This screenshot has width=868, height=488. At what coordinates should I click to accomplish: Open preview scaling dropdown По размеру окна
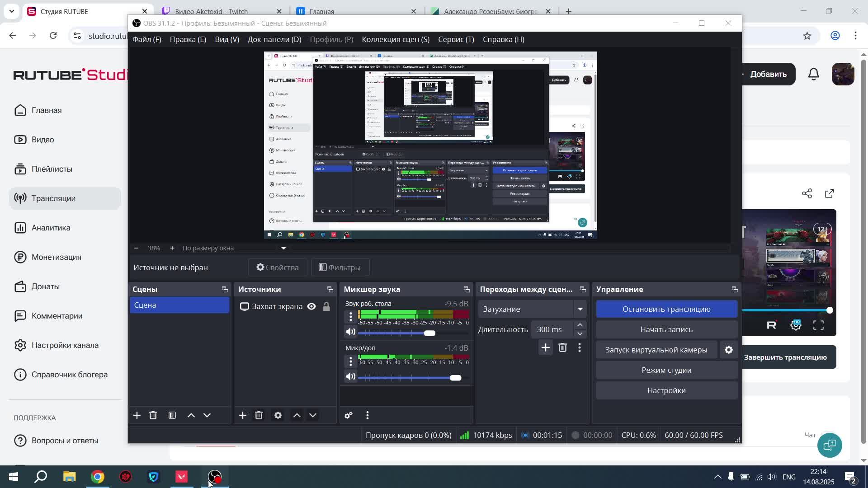coord(283,248)
